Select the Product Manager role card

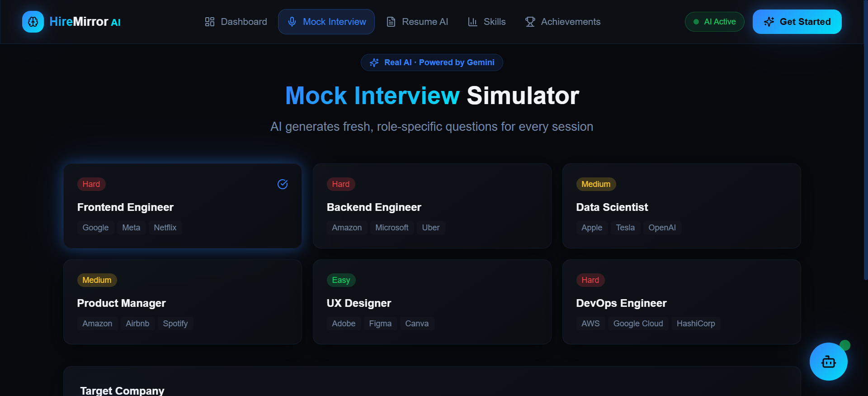183,302
